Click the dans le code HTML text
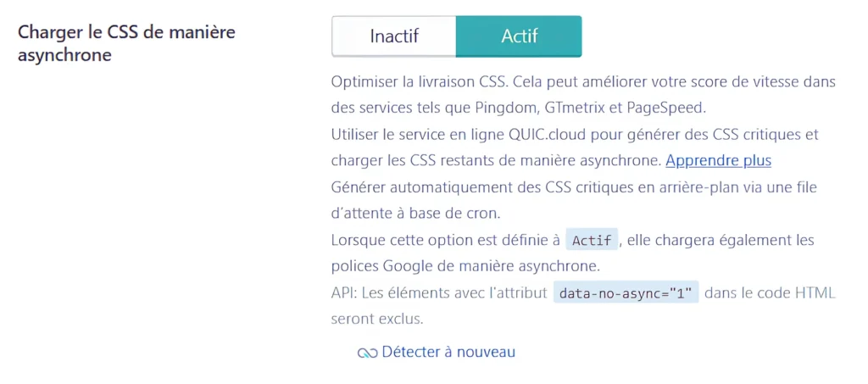 770,293
